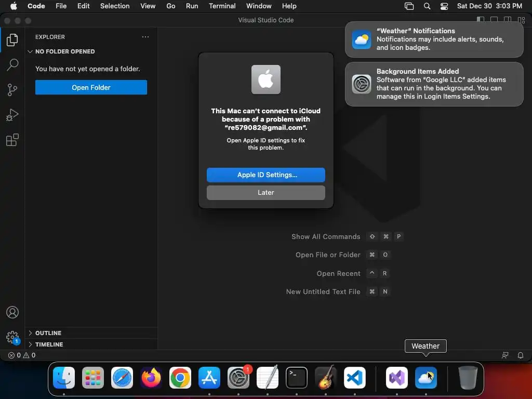Click the Stage Manager menu bar icon

point(409,6)
